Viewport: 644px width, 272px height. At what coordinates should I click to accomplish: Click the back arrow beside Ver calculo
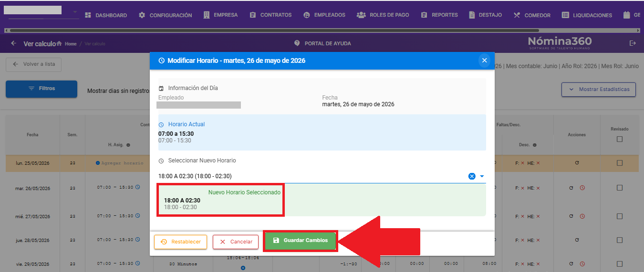coord(13,43)
